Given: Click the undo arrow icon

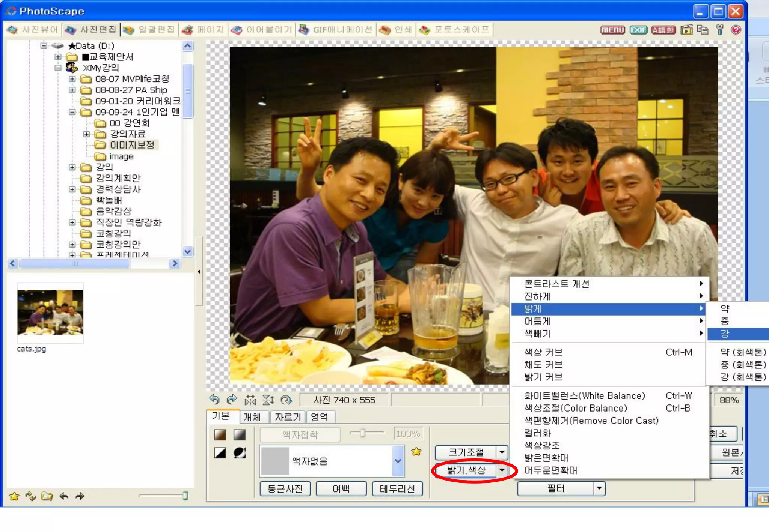Looking at the screenshot, I should [214, 400].
